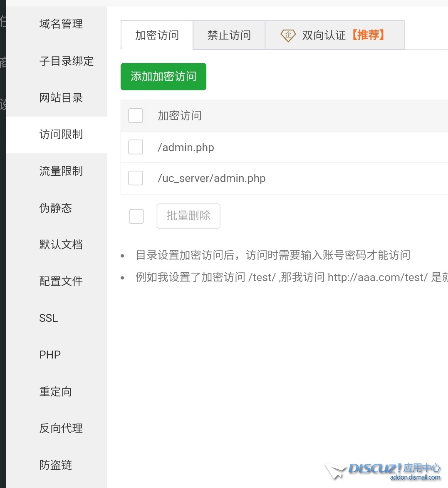Open the 加密访问 tab
Screen dimensions: 448x488
[157, 35]
